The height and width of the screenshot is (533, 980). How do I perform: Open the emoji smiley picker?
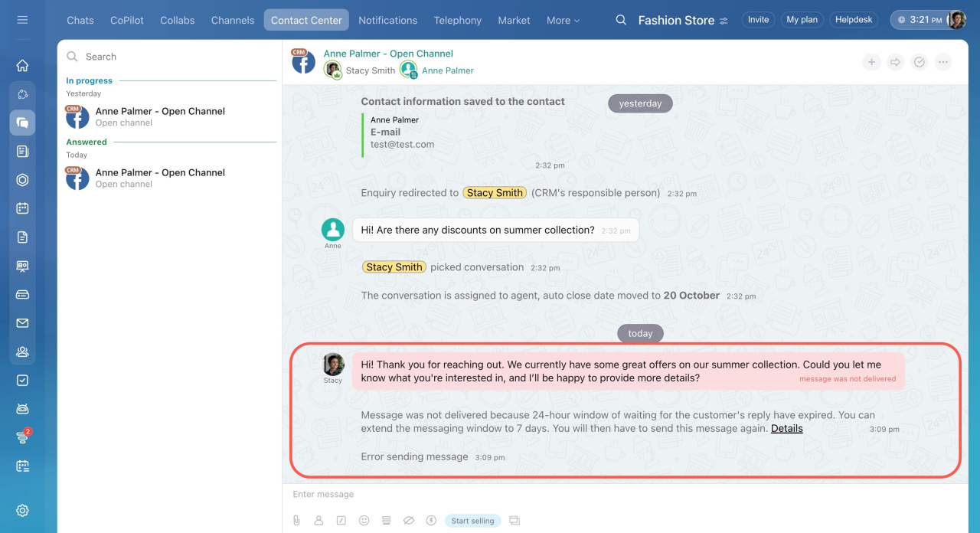(x=364, y=521)
